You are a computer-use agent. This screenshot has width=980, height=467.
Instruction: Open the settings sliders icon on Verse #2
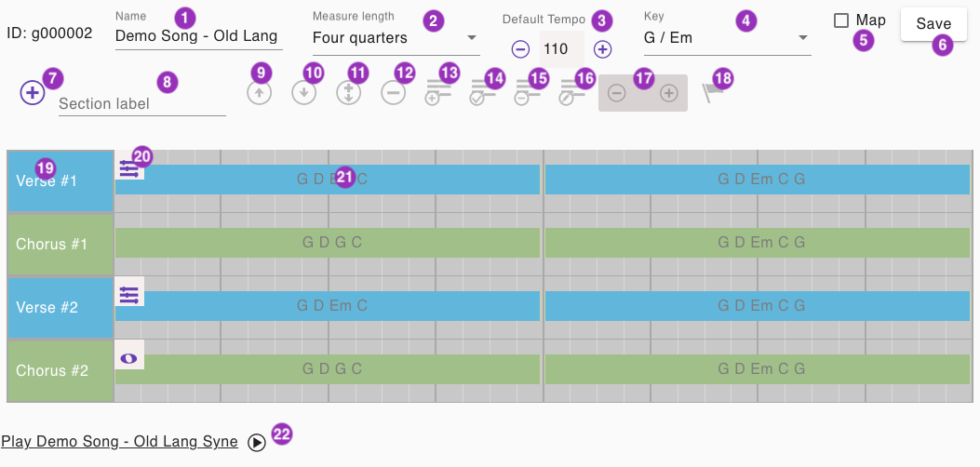click(129, 295)
